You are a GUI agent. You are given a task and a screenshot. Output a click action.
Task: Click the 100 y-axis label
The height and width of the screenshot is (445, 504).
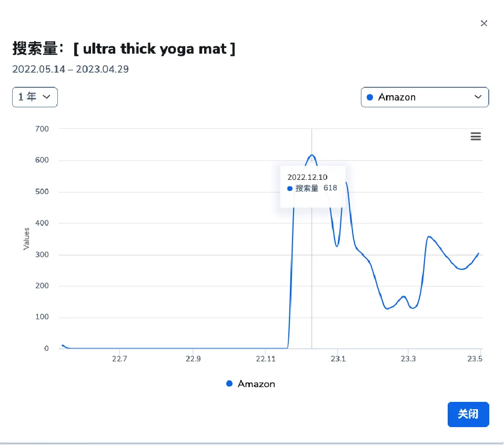pyautogui.click(x=42, y=317)
